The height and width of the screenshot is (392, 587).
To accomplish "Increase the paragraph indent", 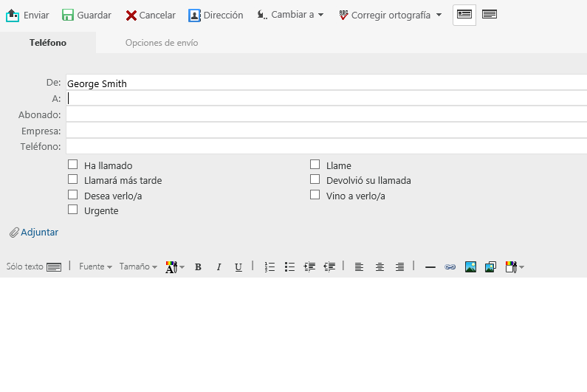I will point(309,267).
